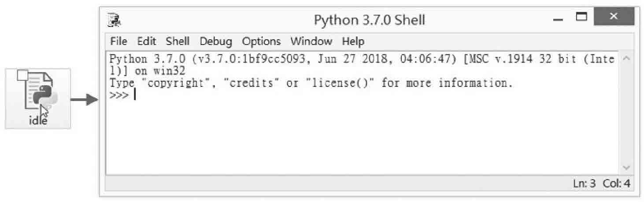Image resolution: width=644 pixels, height=202 pixels.
Task: Open the Debug menu
Action: (x=215, y=41)
